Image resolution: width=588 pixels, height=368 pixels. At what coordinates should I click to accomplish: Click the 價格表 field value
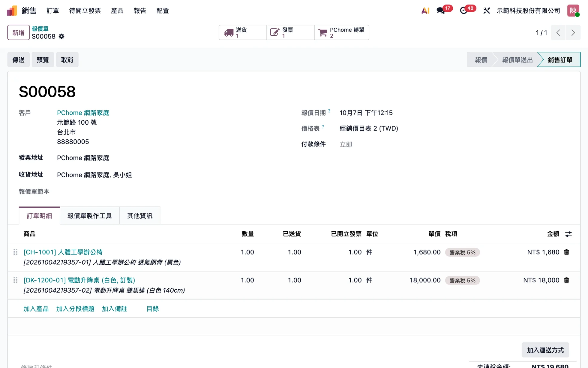click(x=369, y=129)
